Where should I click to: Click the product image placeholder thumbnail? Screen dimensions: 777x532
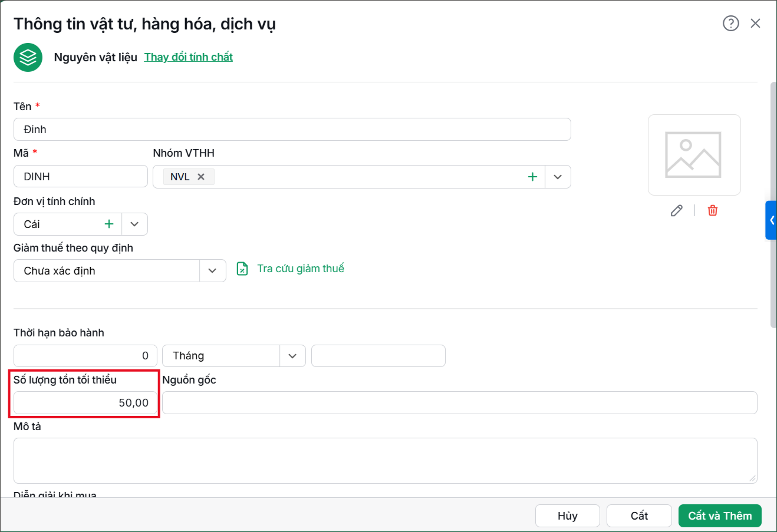tap(694, 155)
